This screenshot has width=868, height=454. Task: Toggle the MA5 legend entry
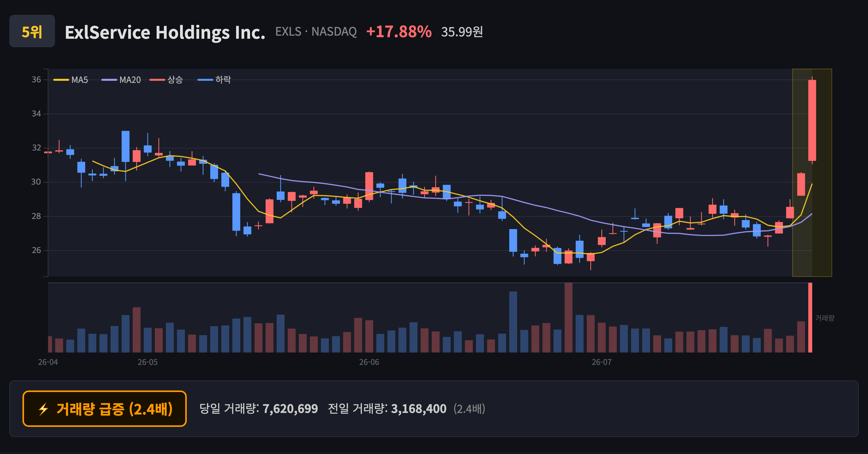[71, 80]
